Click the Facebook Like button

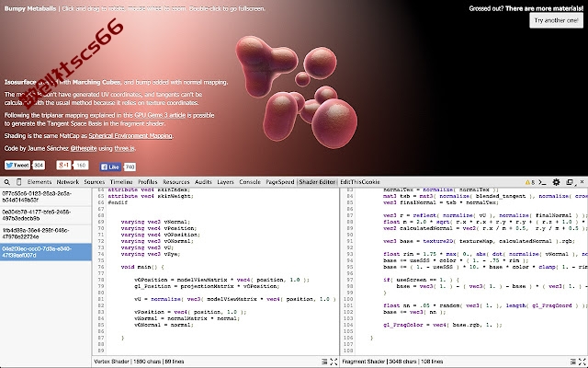110,167
